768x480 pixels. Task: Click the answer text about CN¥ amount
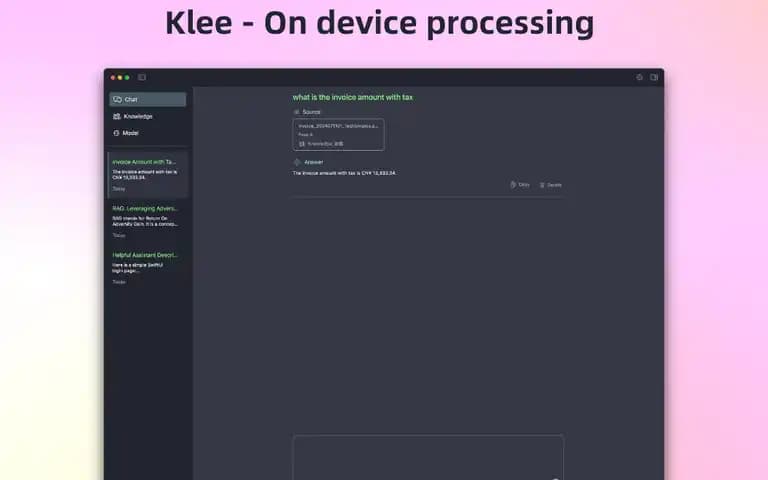(344, 173)
